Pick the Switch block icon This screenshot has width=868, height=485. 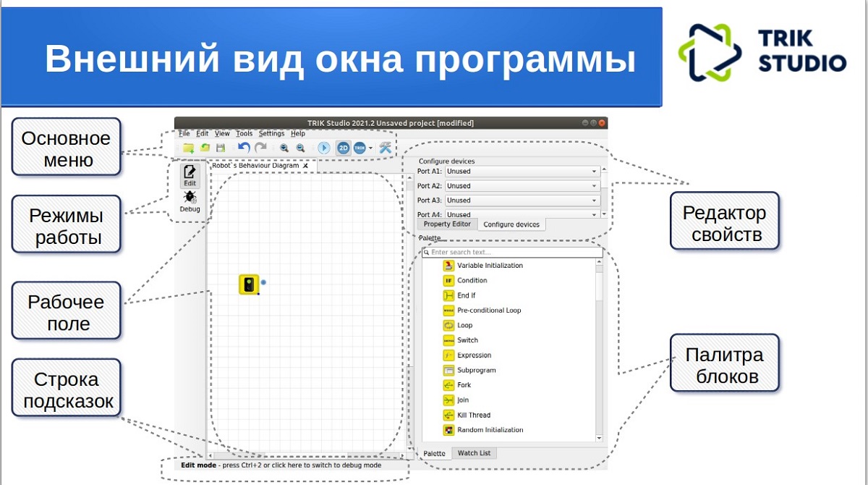coord(448,340)
